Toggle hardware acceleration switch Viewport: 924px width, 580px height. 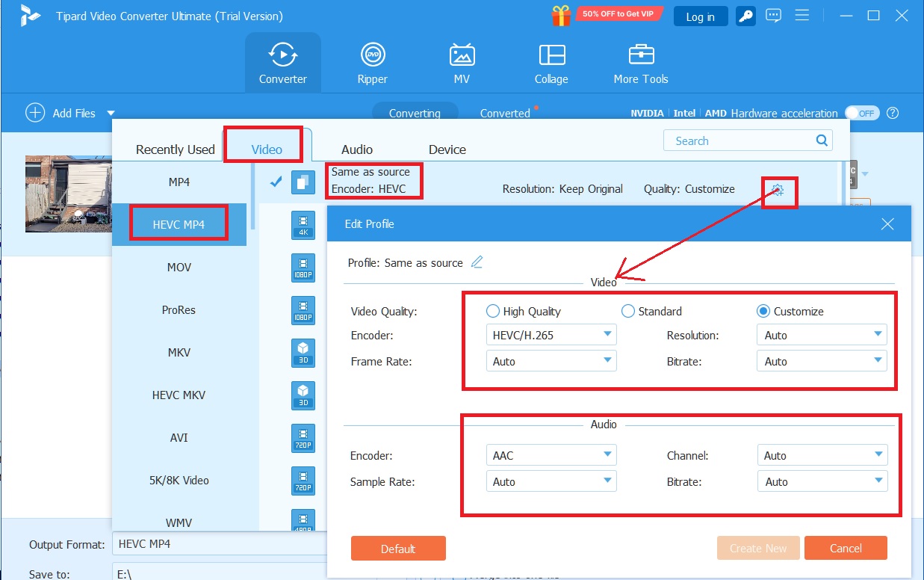click(861, 113)
